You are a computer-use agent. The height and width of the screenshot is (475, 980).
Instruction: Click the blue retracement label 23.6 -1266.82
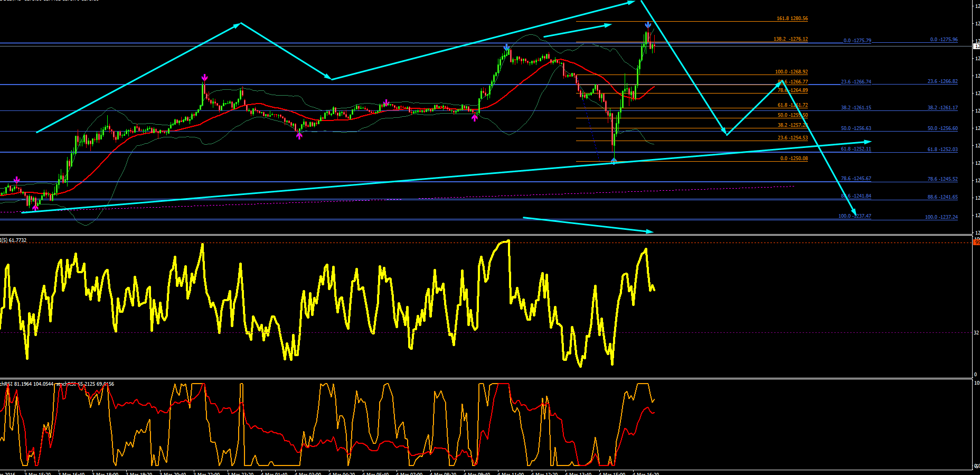(943, 81)
